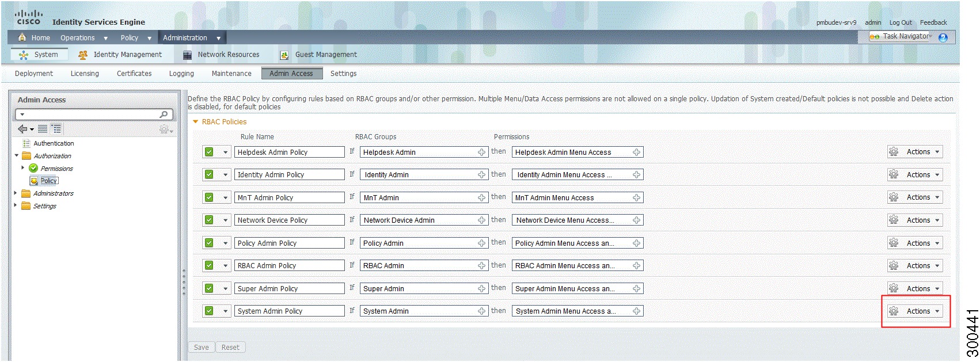980x362 pixels.
Task: Switch to the Network Resources tab
Action: point(221,55)
